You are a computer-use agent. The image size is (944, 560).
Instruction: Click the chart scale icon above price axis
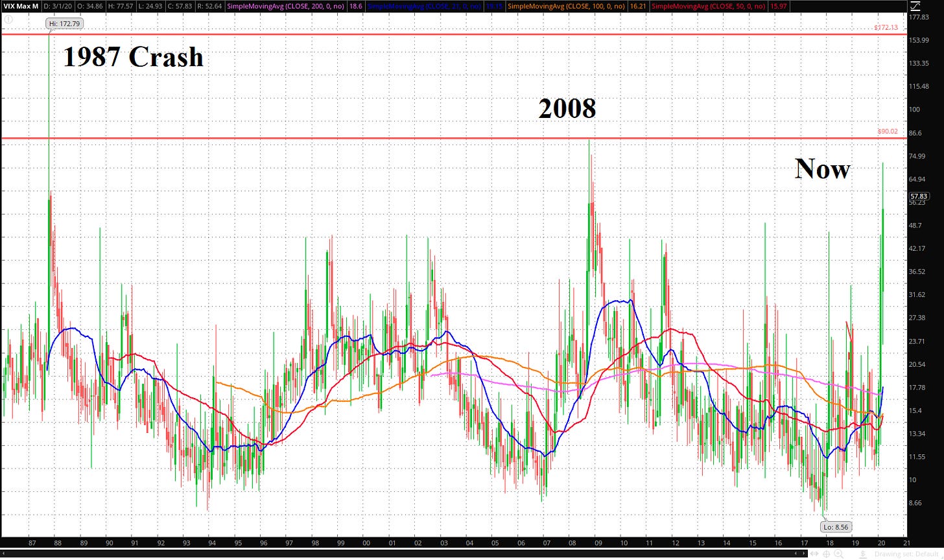click(x=915, y=6)
